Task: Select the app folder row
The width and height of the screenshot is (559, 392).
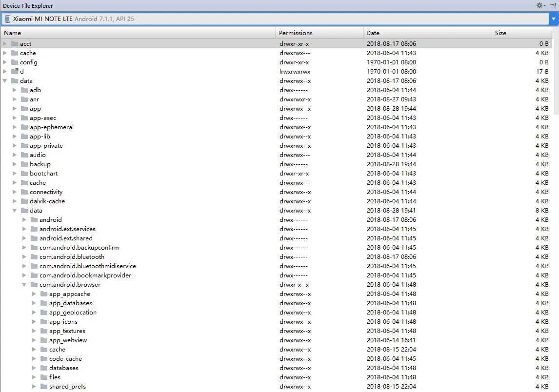Action: tap(276, 108)
